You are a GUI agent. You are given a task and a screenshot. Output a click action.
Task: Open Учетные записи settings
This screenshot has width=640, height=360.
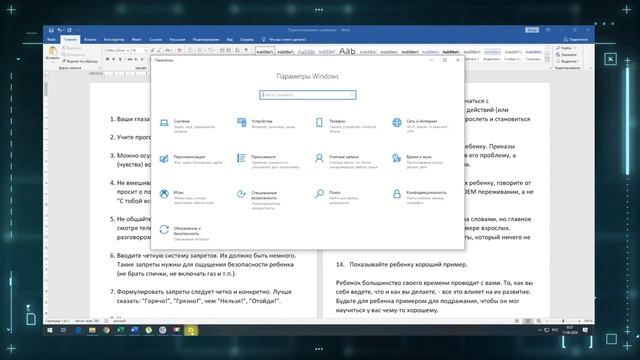coord(346,161)
